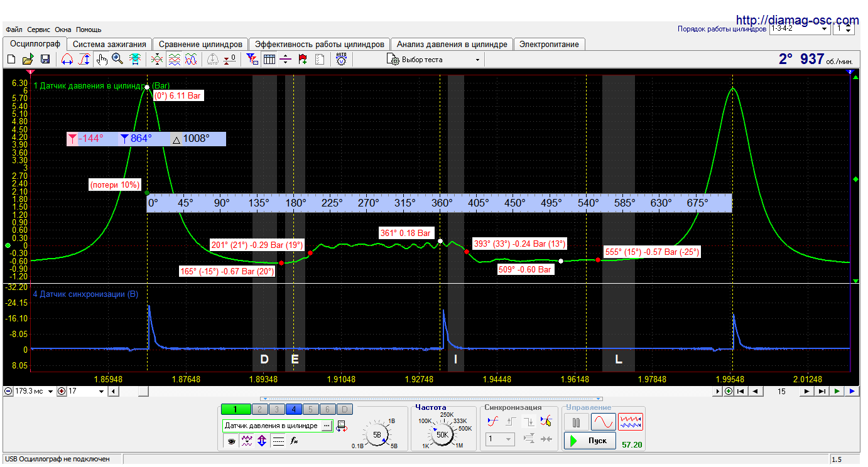
Task: Switch to Эффективность работы цилиндров tab
Action: tap(320, 45)
